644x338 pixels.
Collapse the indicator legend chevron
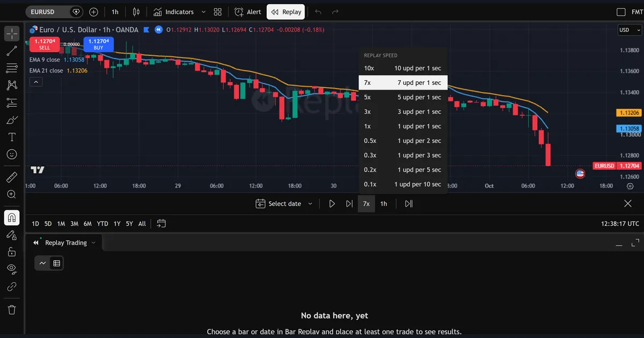coord(35,82)
